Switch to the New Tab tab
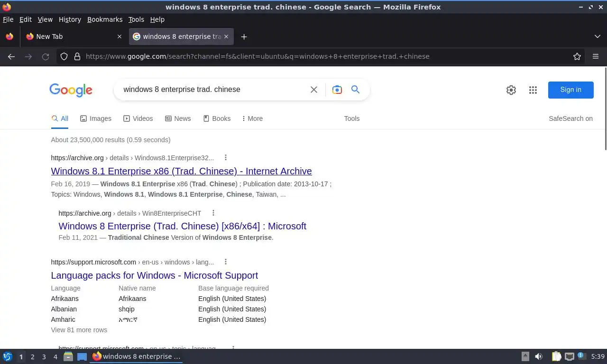 (x=74, y=36)
